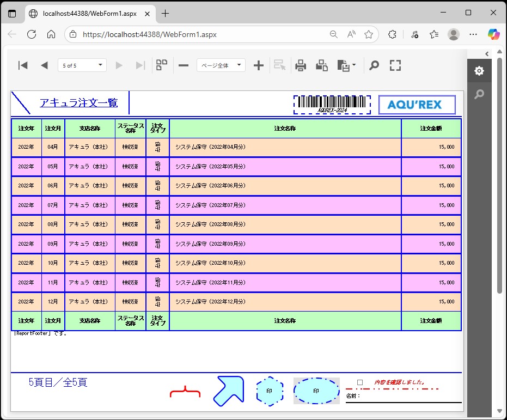The image size is (507, 420).
Task: Click the print page icon
Action: 322,66
